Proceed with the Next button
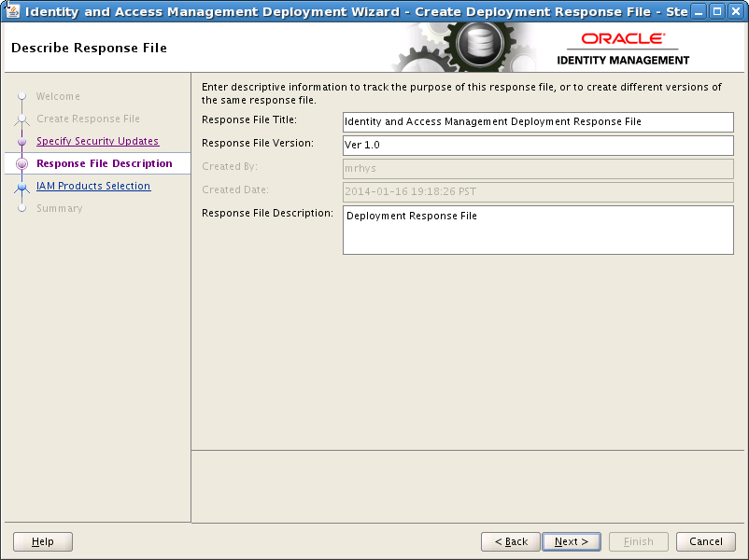 (x=572, y=542)
